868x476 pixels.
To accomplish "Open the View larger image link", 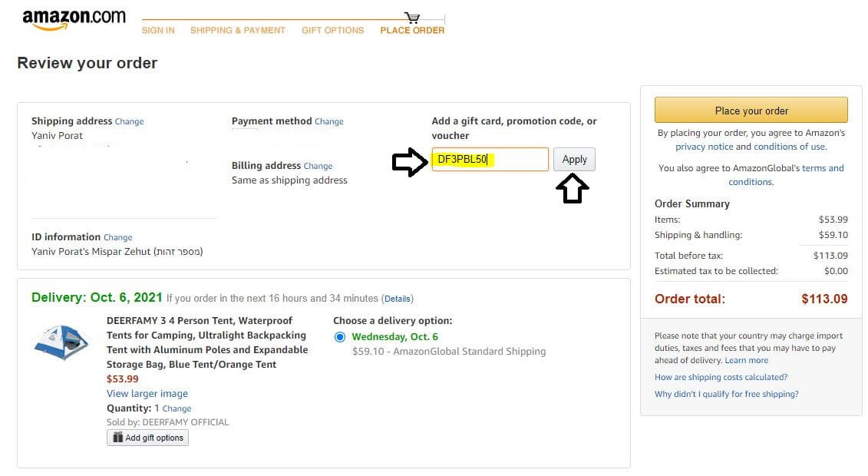I will tap(147, 394).
